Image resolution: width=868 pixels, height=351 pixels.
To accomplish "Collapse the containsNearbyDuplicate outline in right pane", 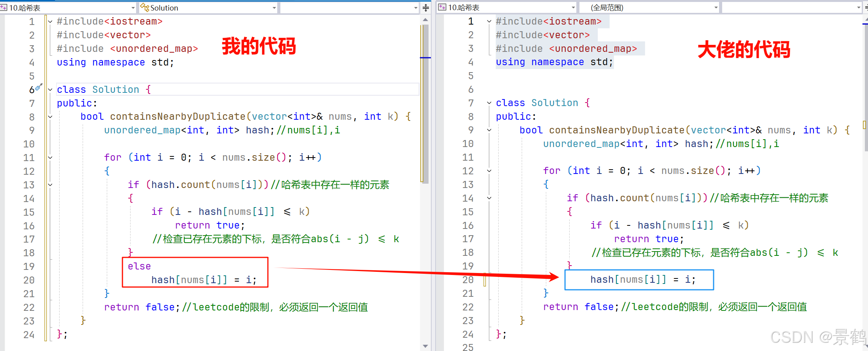I will (x=489, y=130).
